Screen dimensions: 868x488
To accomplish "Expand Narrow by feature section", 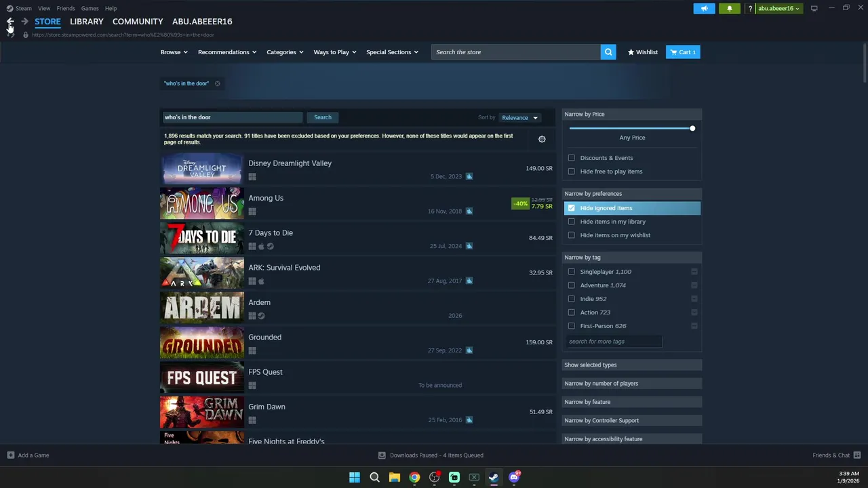I will click(x=632, y=402).
